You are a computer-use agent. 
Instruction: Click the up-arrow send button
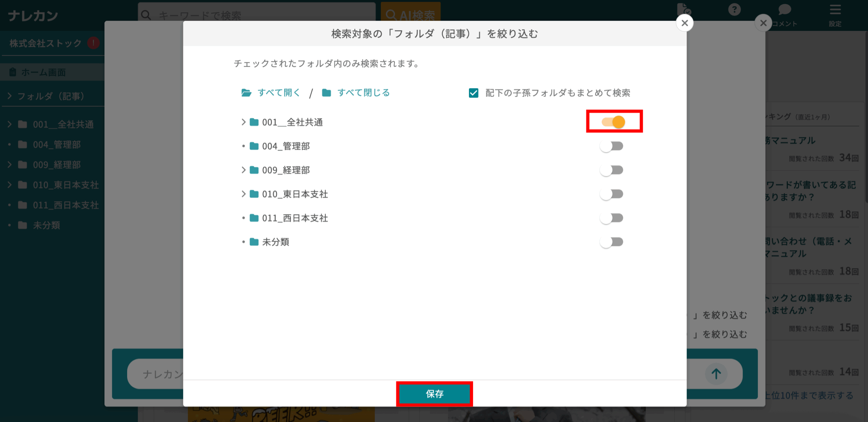(x=716, y=374)
